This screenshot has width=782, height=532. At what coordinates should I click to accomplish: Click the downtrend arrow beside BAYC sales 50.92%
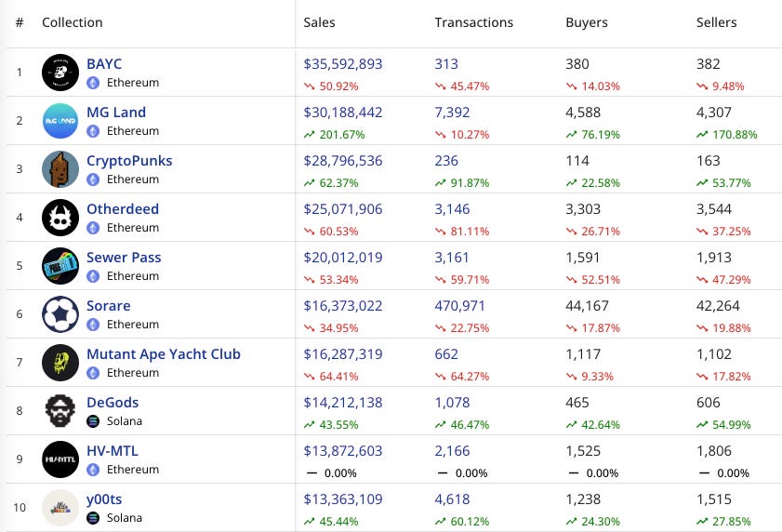point(310,86)
